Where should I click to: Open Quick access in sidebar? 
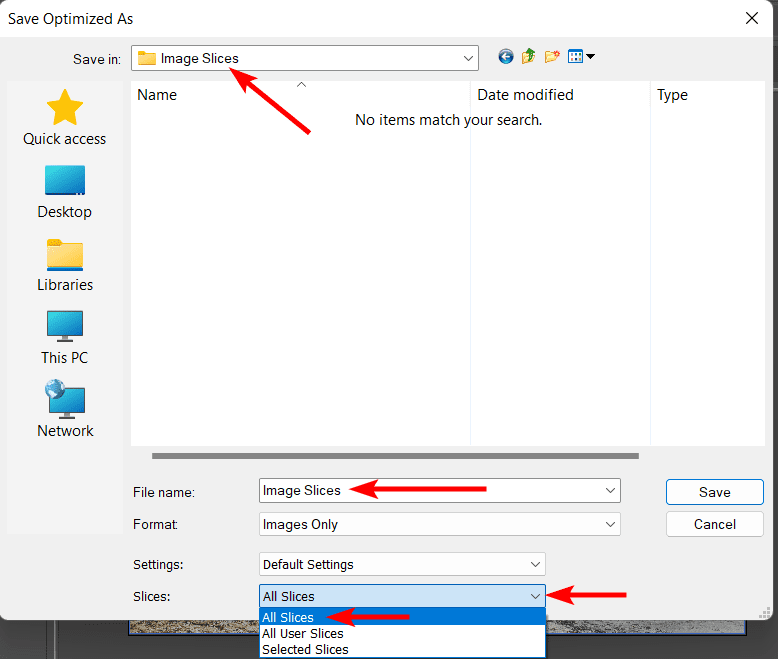(65, 118)
